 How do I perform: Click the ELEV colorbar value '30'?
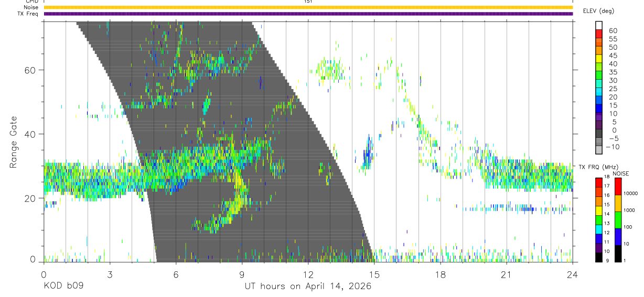(x=614, y=81)
